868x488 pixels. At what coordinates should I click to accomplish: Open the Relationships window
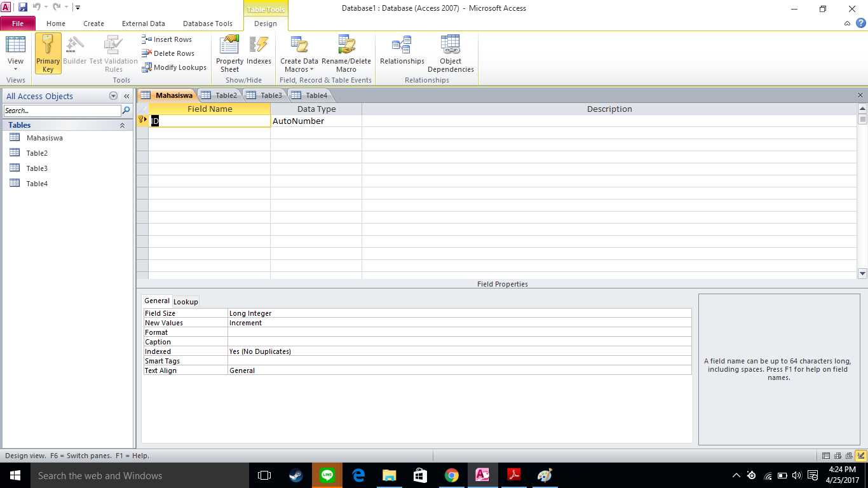(402, 51)
